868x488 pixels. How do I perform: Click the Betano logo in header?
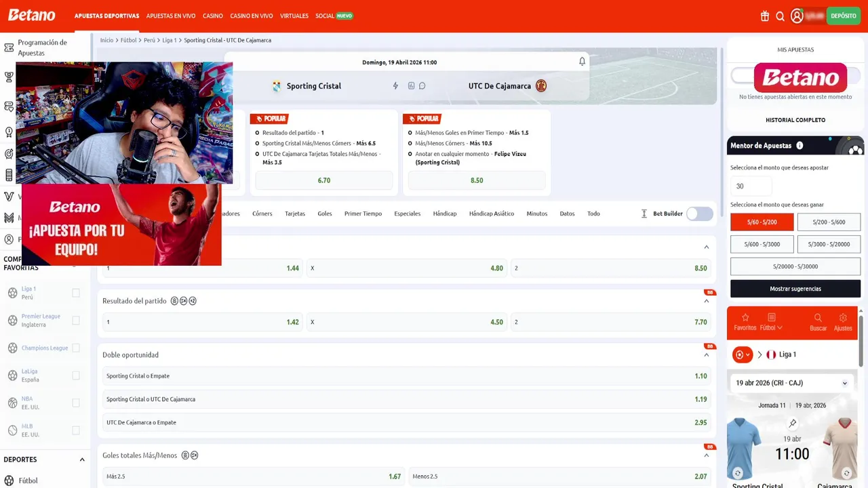[31, 15]
